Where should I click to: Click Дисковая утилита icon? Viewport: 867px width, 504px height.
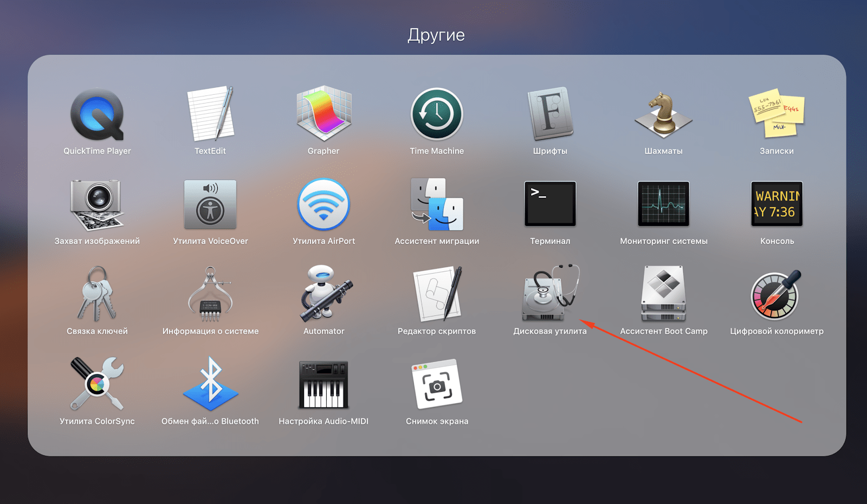[550, 294]
